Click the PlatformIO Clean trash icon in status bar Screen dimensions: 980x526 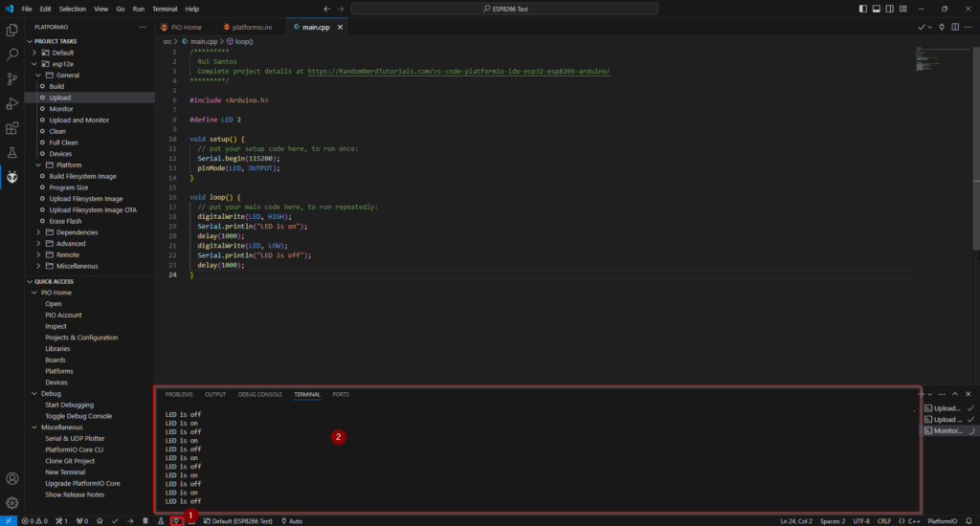point(145,521)
